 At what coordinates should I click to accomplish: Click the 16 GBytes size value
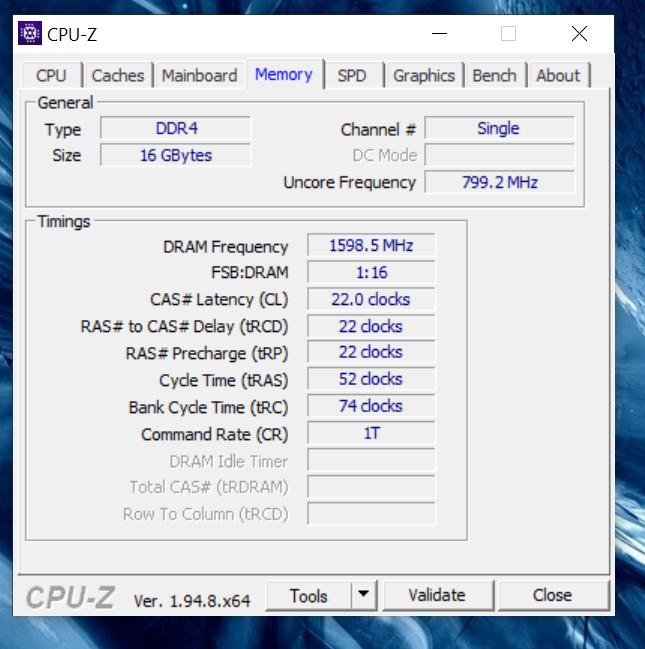tap(176, 155)
